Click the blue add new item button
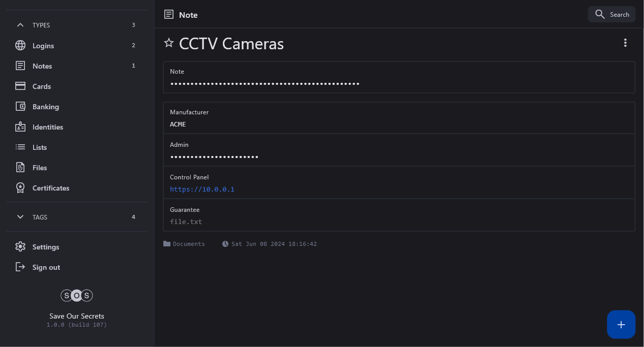 621,325
